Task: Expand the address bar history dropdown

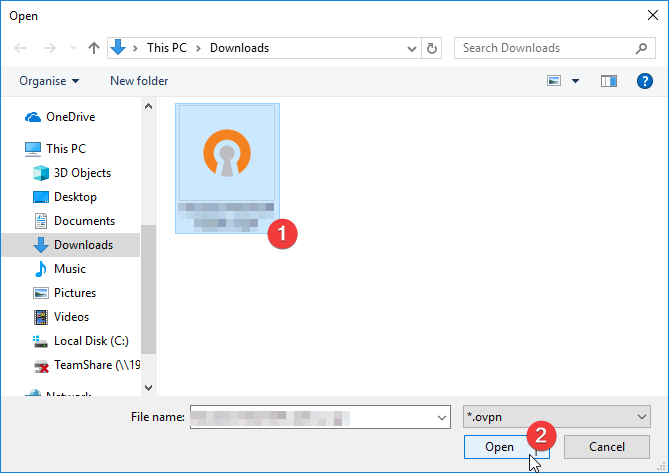Action: 412,48
